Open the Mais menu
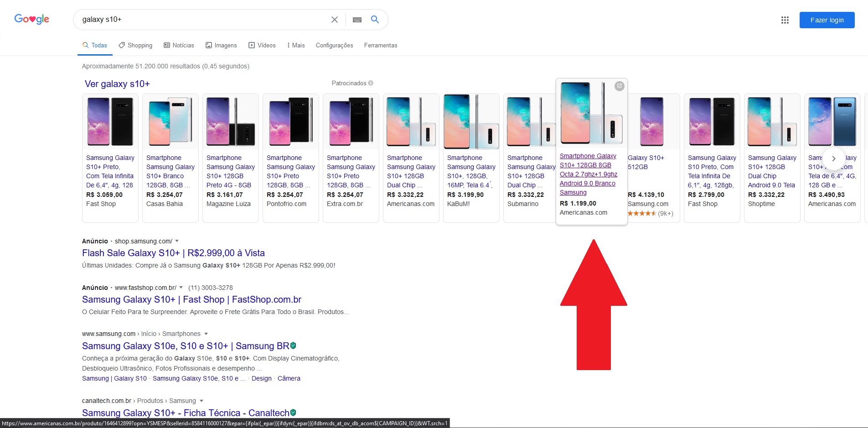This screenshot has height=428, width=868. (296, 45)
